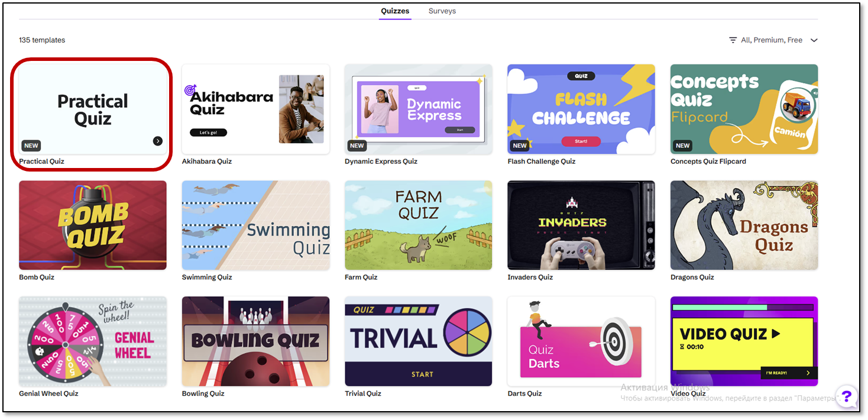Screen dimensions: 868x420
Task: Click the NEW badge on Flash Challenge Quiz
Action: point(520,146)
